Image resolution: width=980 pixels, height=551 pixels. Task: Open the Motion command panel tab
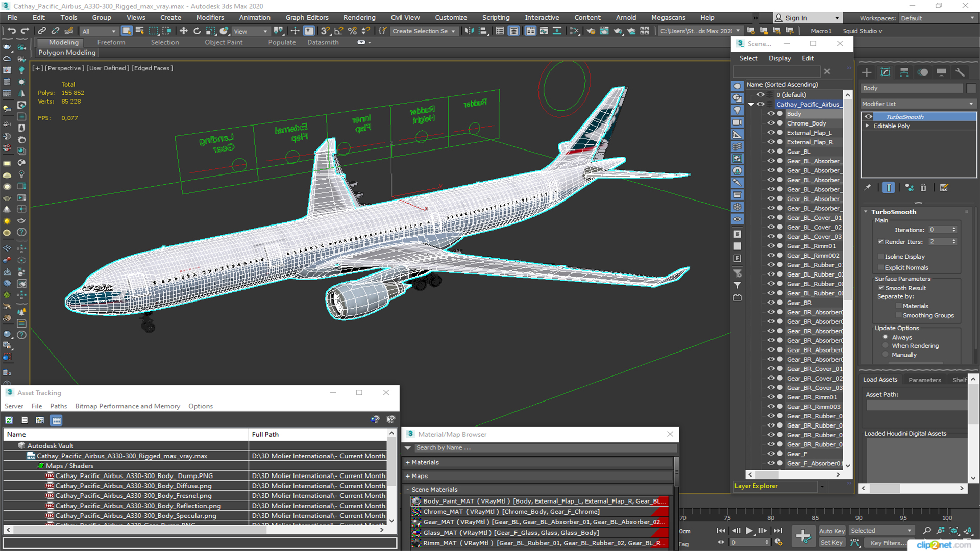coord(923,72)
